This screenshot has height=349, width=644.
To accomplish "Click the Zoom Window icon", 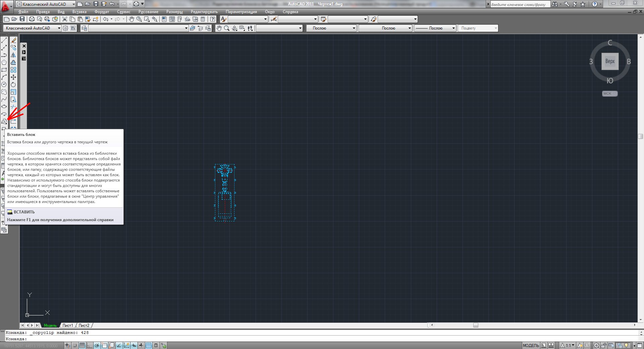I will click(x=147, y=19).
